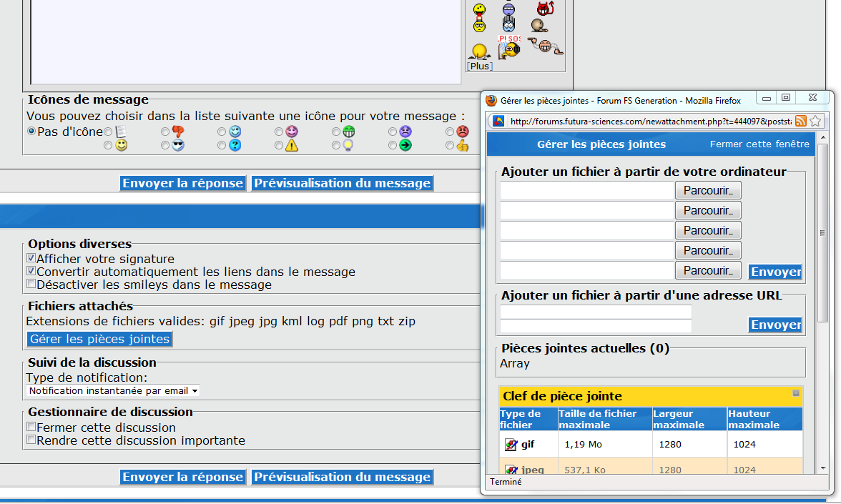Pick the thumbs-down message icon
841x504 pixels.
pos(178,132)
